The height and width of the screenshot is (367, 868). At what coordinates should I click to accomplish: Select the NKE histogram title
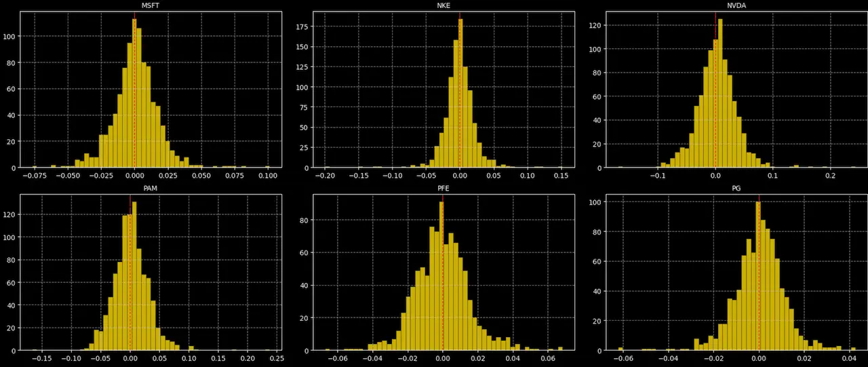tap(443, 5)
